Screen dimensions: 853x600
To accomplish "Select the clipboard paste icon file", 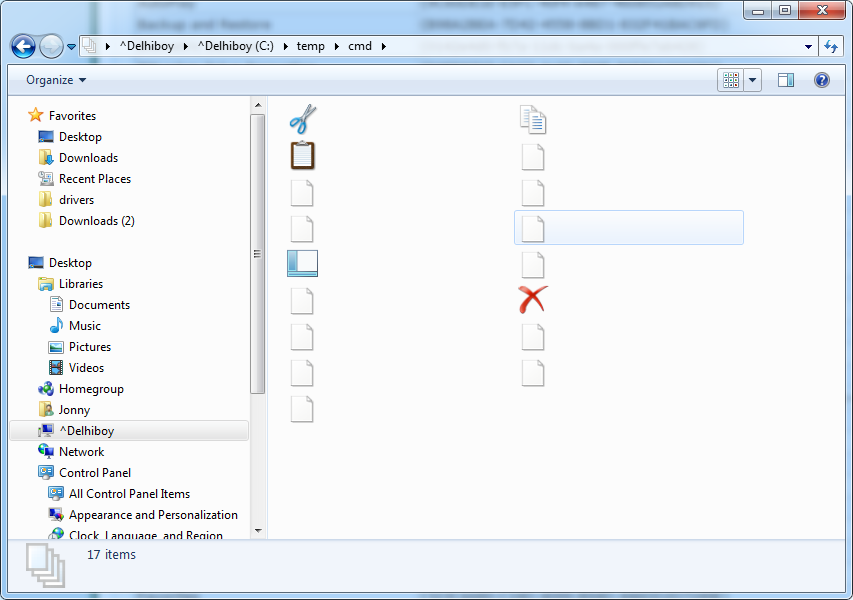I will [302, 156].
